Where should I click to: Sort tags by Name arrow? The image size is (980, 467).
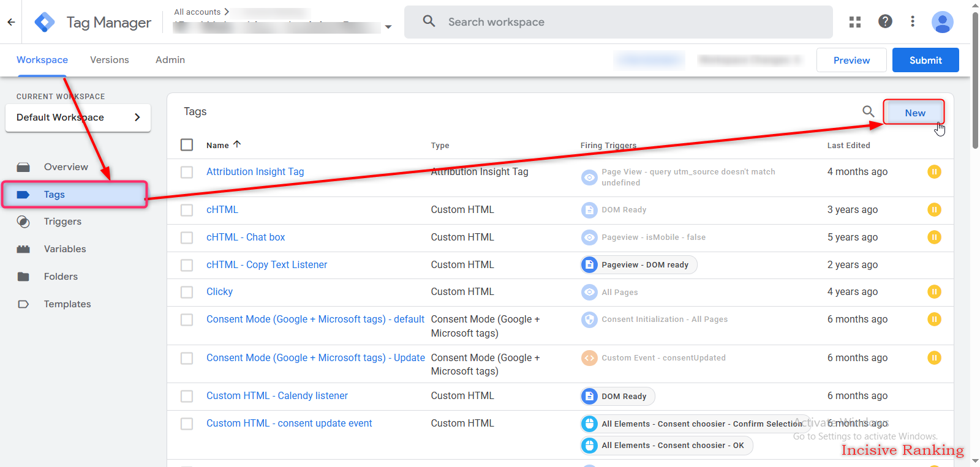[x=237, y=144]
